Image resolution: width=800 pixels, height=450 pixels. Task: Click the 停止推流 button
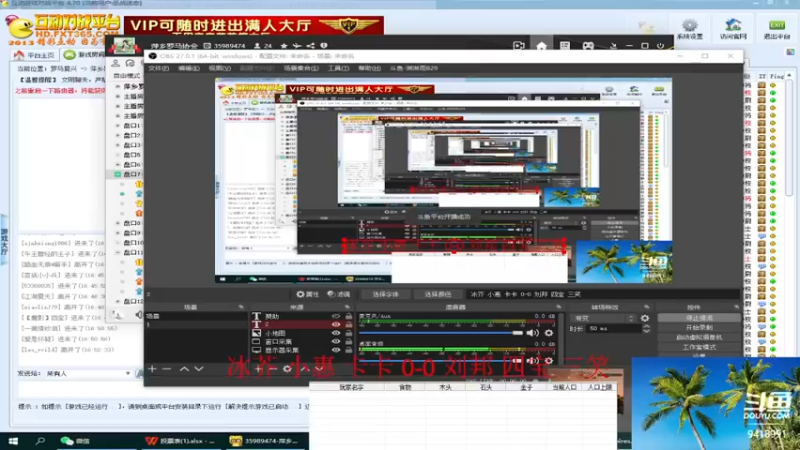pos(698,317)
